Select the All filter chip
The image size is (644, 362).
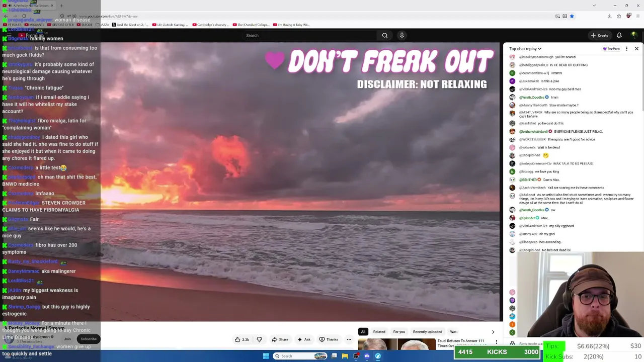click(x=363, y=332)
